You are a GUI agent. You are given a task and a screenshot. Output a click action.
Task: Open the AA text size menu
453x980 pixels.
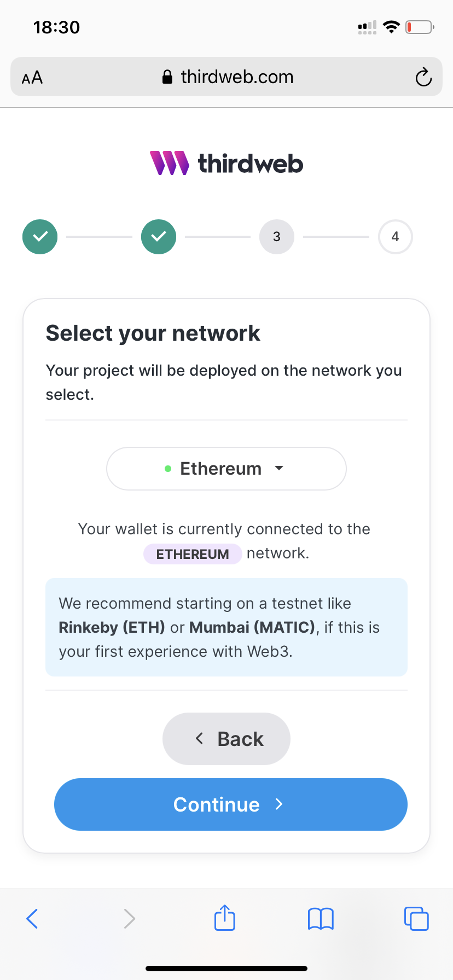point(32,78)
